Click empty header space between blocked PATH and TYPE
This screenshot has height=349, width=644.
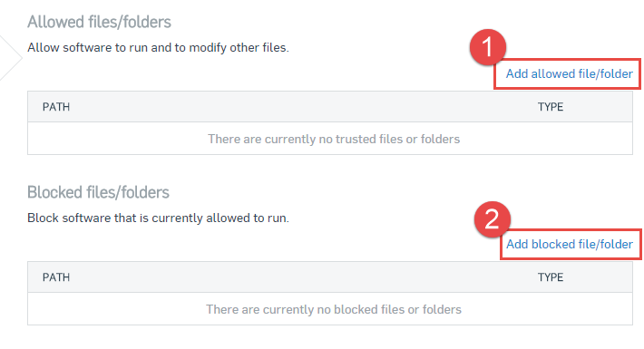[304, 277]
